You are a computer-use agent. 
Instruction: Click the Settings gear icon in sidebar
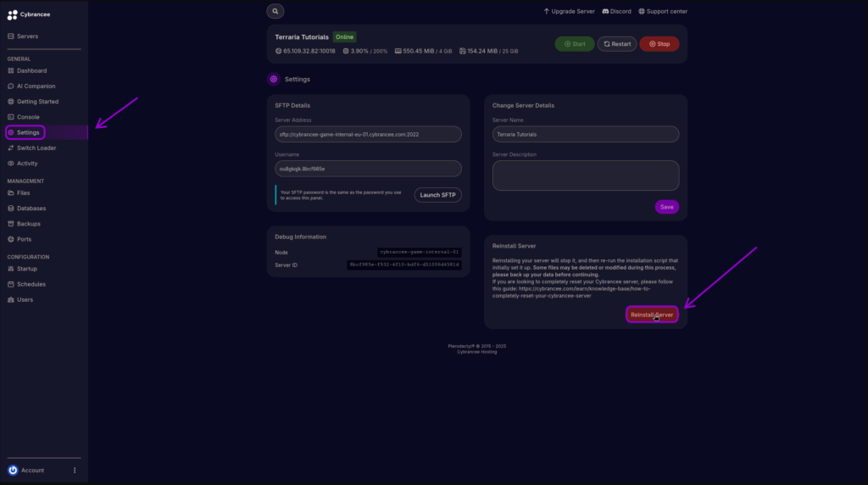(x=10, y=132)
